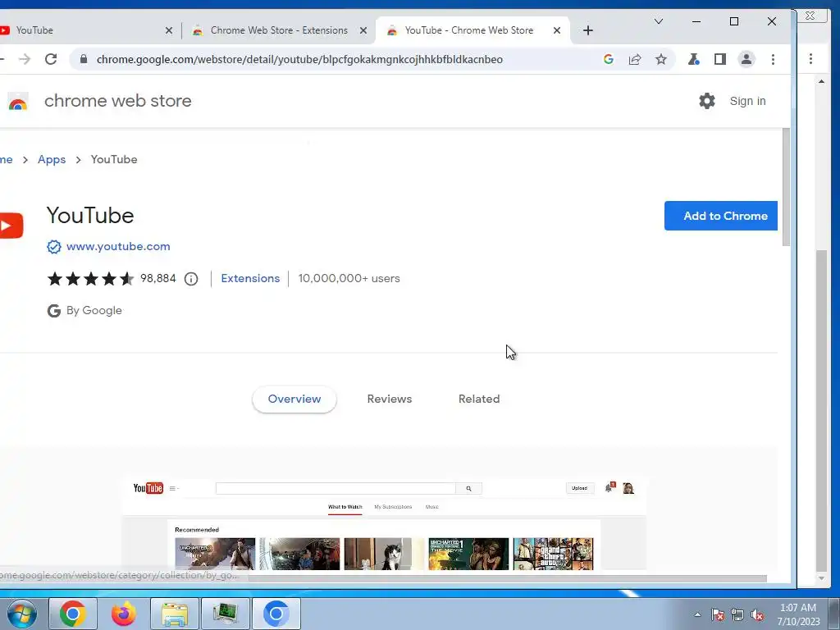Click the Google G icon by author
The image size is (840, 630).
[53, 311]
